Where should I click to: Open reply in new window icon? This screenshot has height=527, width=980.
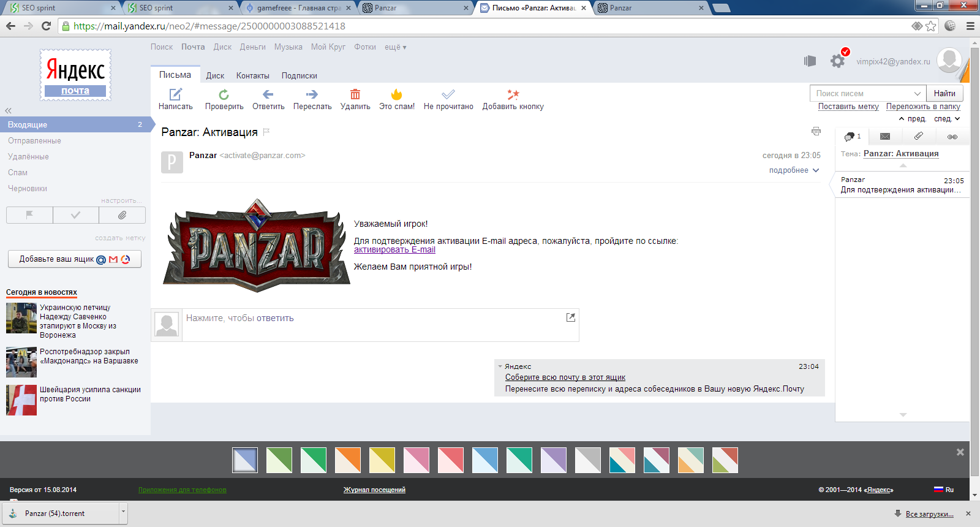point(571,317)
